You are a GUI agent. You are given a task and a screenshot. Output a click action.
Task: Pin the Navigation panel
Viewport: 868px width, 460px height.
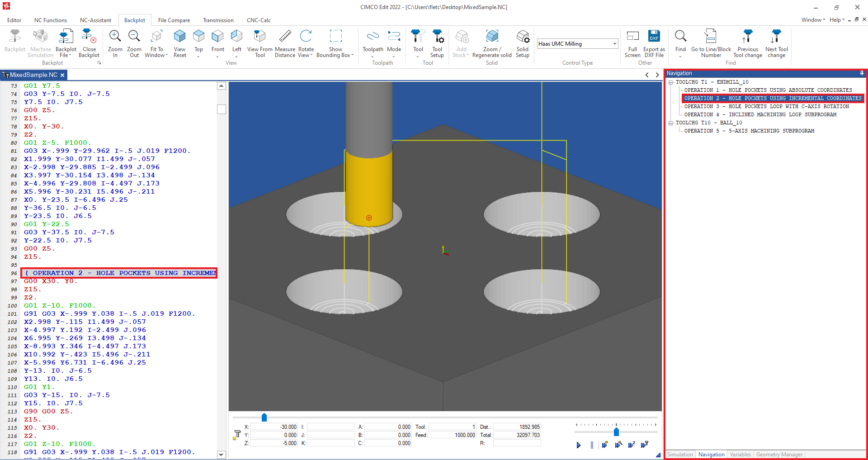(x=862, y=73)
